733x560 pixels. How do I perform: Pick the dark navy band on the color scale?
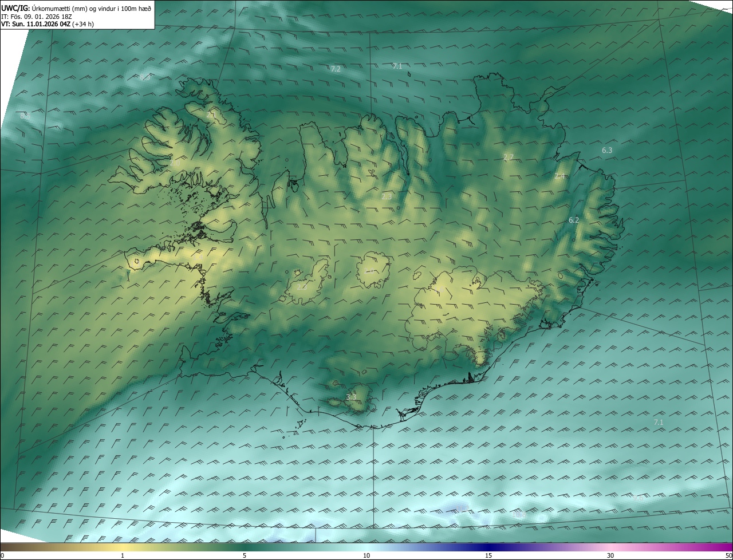pyautogui.click(x=488, y=547)
